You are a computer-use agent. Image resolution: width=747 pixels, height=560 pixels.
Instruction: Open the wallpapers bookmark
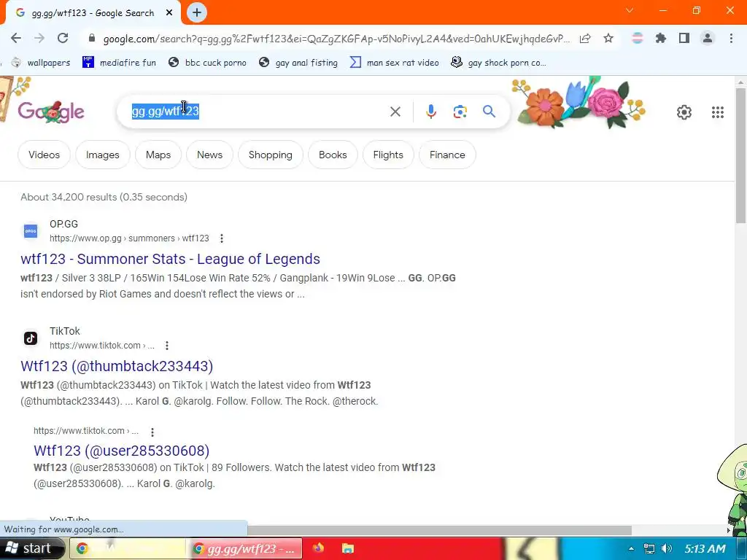click(x=42, y=63)
